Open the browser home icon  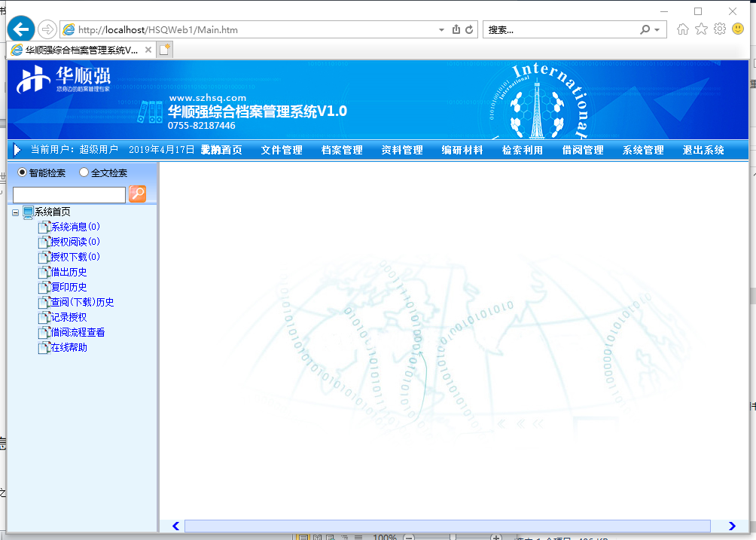coord(683,29)
